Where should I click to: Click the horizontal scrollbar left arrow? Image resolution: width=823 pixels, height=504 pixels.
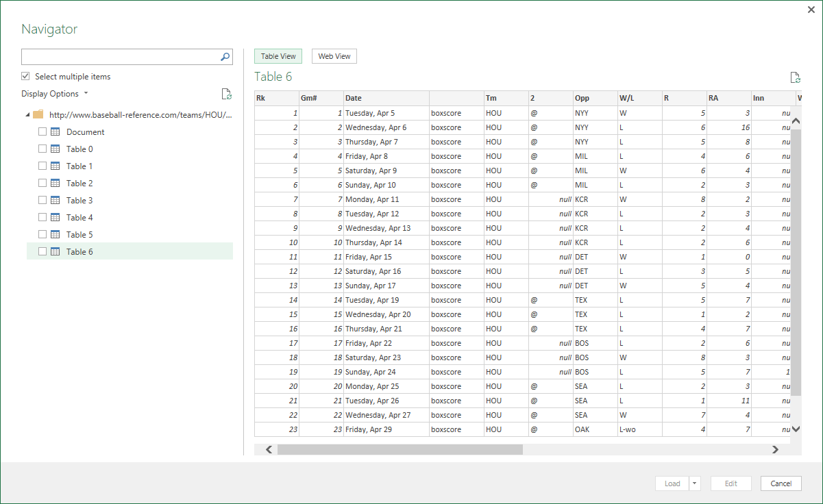pyautogui.click(x=269, y=449)
